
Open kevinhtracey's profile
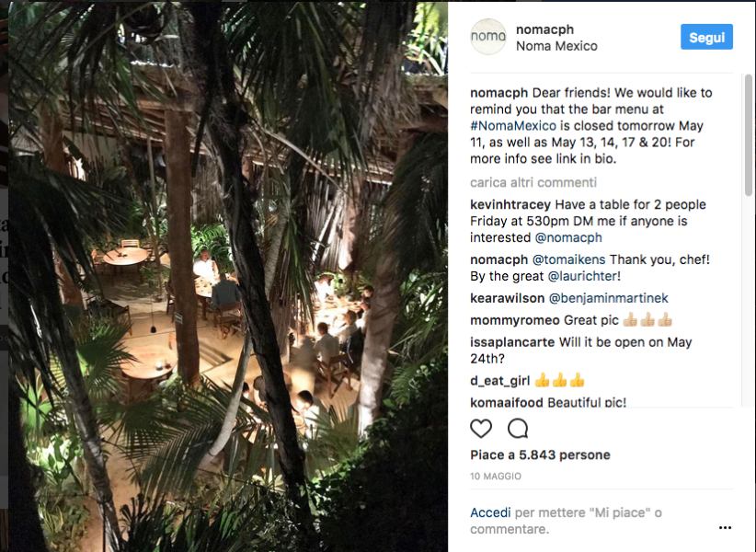[509, 204]
